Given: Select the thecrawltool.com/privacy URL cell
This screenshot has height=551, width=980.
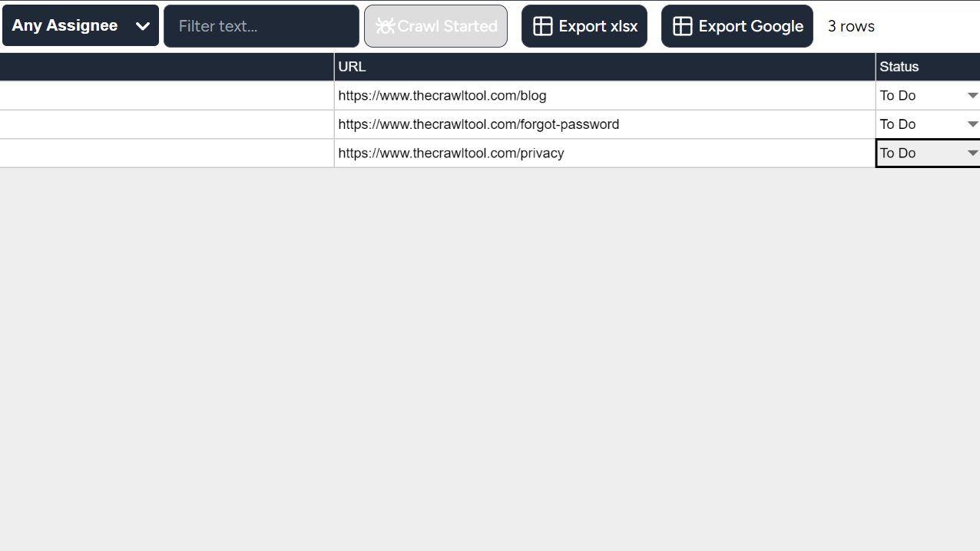Looking at the screenshot, I should click(604, 153).
